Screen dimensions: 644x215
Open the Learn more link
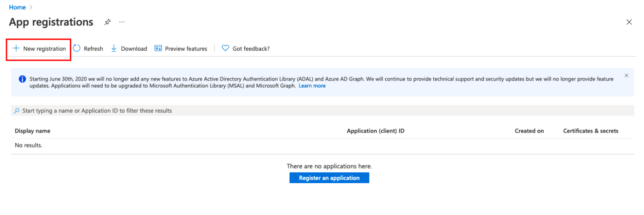[x=312, y=86]
